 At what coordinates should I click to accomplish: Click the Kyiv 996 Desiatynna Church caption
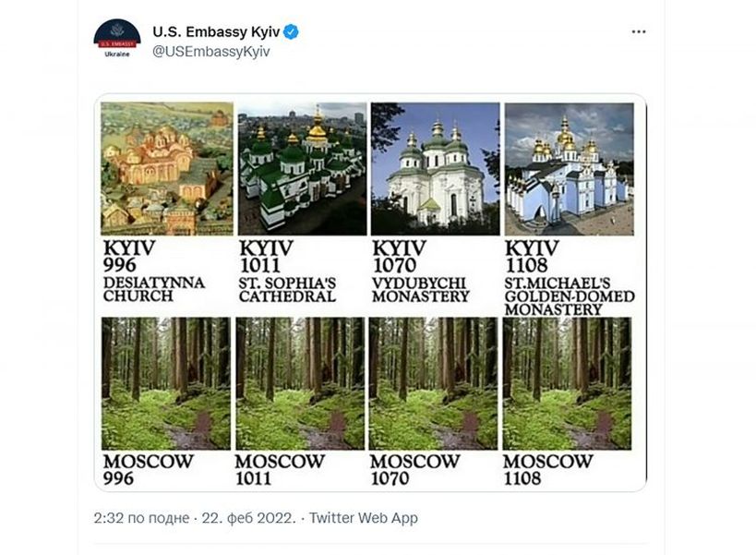coord(154,271)
